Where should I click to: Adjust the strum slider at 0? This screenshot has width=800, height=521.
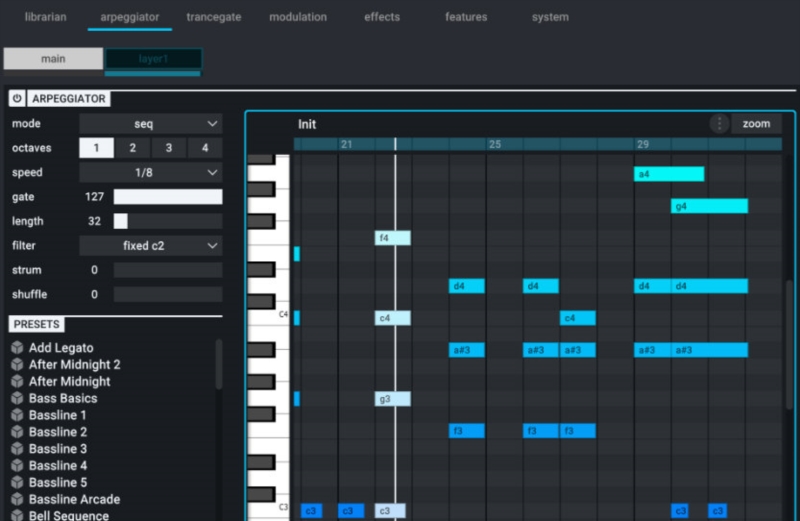pyautogui.click(x=168, y=270)
